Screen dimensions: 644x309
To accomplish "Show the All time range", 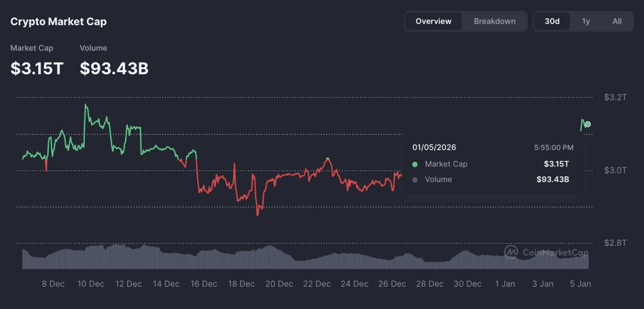I will tap(617, 21).
